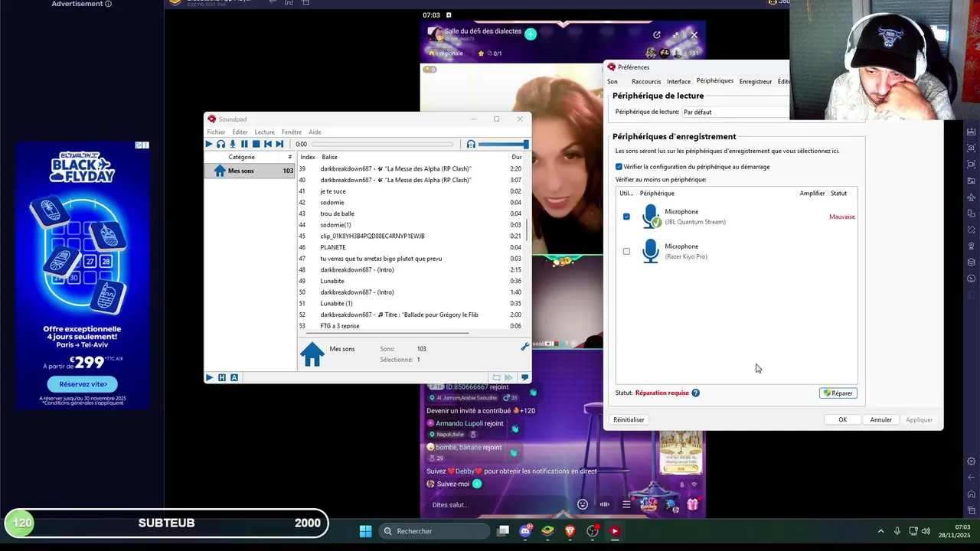Skip to next sound in Soundpad
Image resolution: width=980 pixels, height=551 pixels.
pos(279,144)
